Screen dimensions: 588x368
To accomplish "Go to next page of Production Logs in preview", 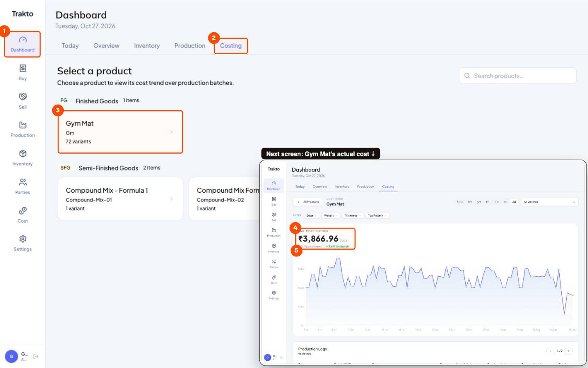I will 569,351.
